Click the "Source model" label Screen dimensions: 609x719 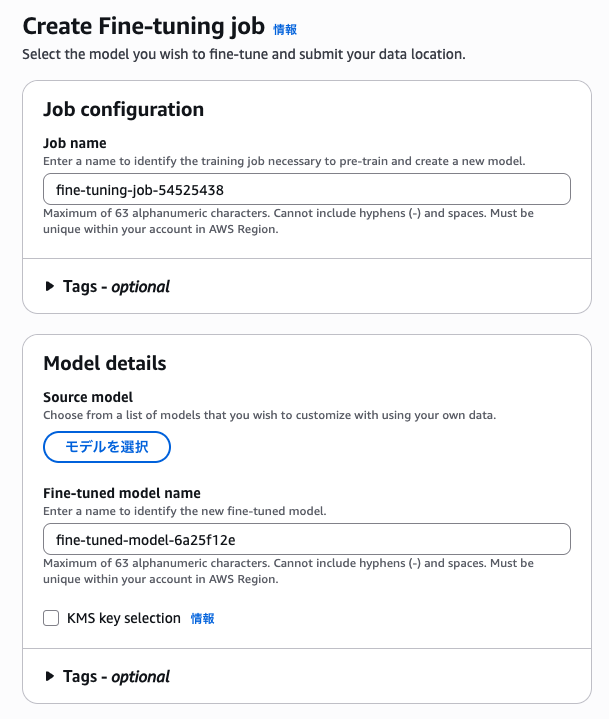coord(88,397)
